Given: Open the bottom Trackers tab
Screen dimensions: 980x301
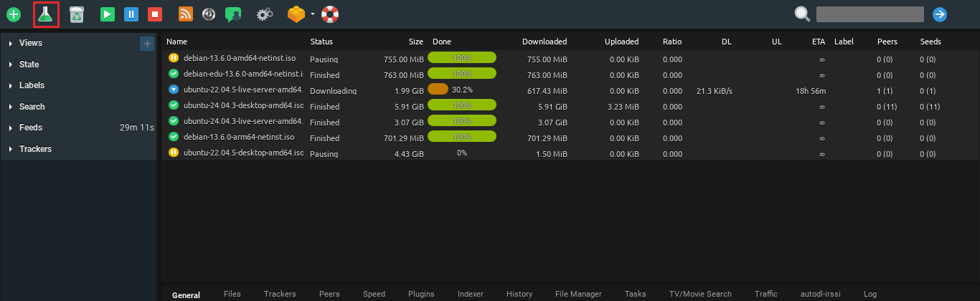Looking at the screenshot, I should pyautogui.click(x=280, y=295).
